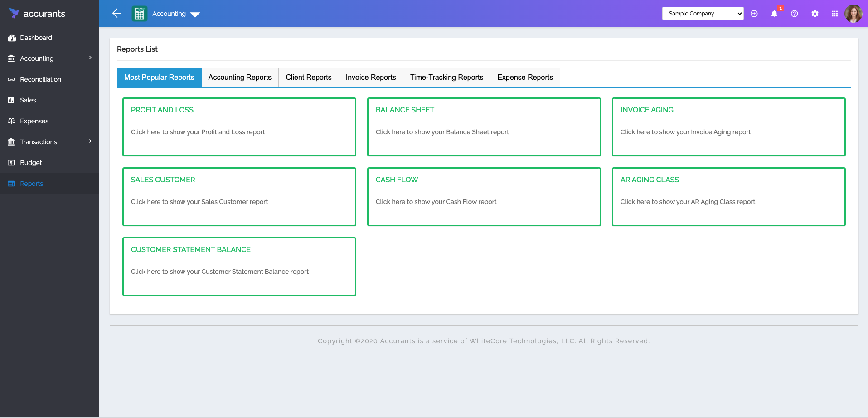Viewport: 868px width, 418px height.
Task: Expand the Accounting header dropdown arrow
Action: [195, 15]
